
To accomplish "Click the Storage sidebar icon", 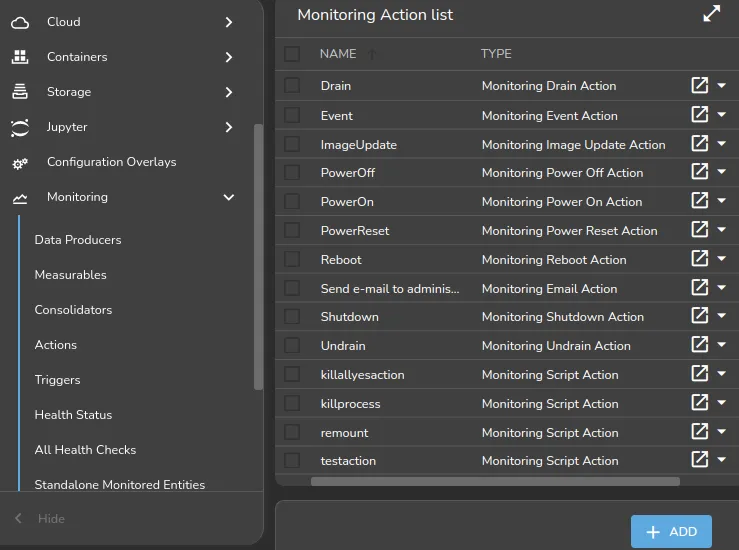I will pyautogui.click(x=20, y=91).
